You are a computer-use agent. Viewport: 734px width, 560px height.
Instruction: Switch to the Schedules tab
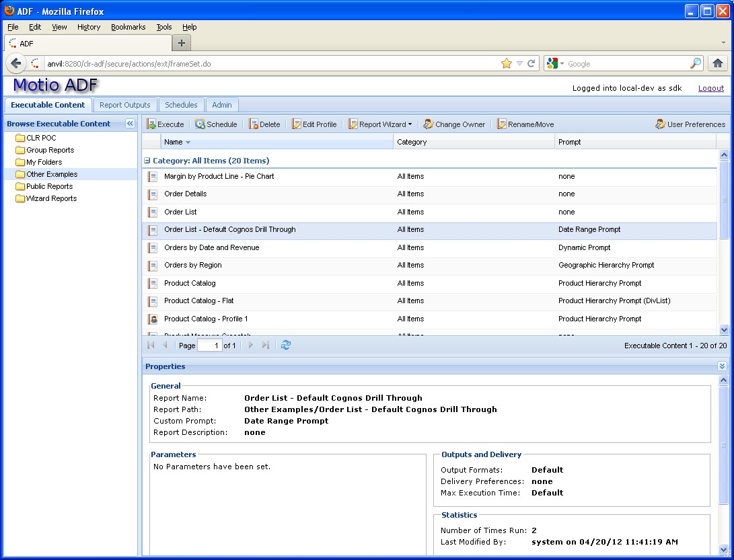pyautogui.click(x=181, y=105)
